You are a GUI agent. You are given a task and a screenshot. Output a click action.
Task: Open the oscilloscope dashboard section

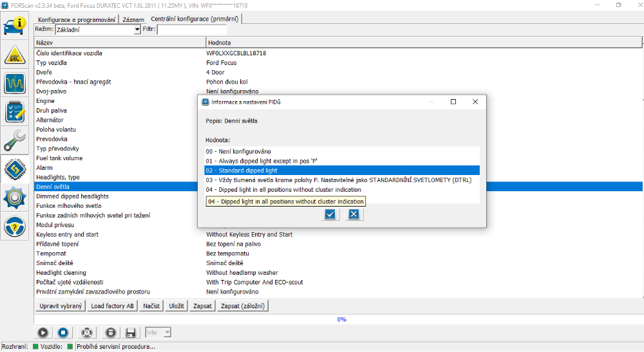[x=14, y=84]
